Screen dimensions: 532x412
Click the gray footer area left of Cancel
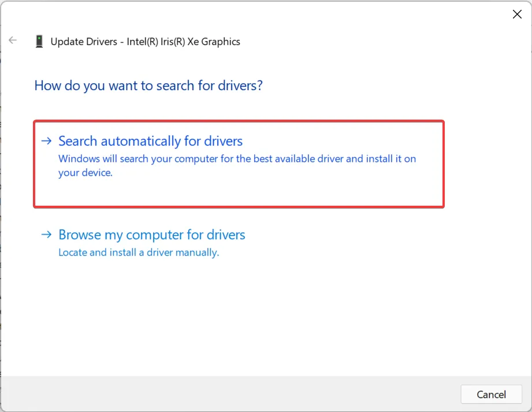tap(231, 394)
